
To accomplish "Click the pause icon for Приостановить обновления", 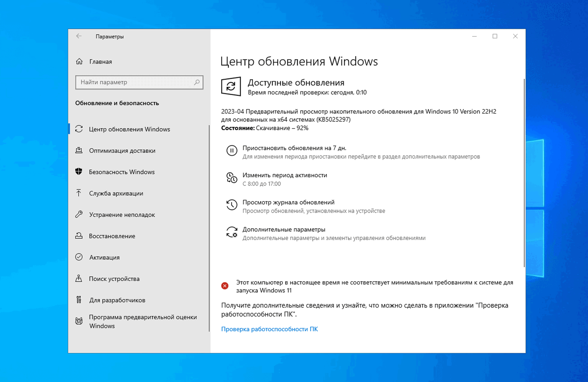I will (232, 151).
